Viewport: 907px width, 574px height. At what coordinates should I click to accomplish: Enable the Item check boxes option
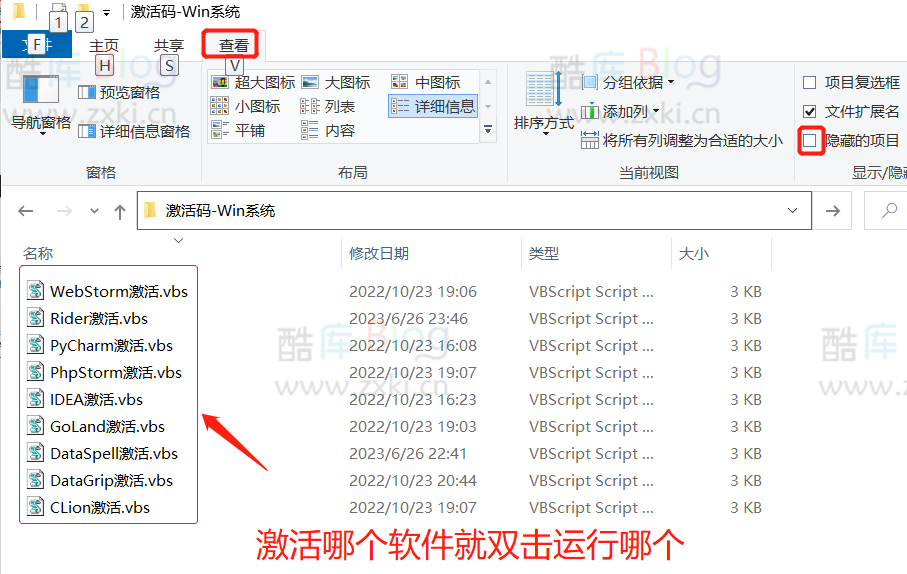click(810, 83)
